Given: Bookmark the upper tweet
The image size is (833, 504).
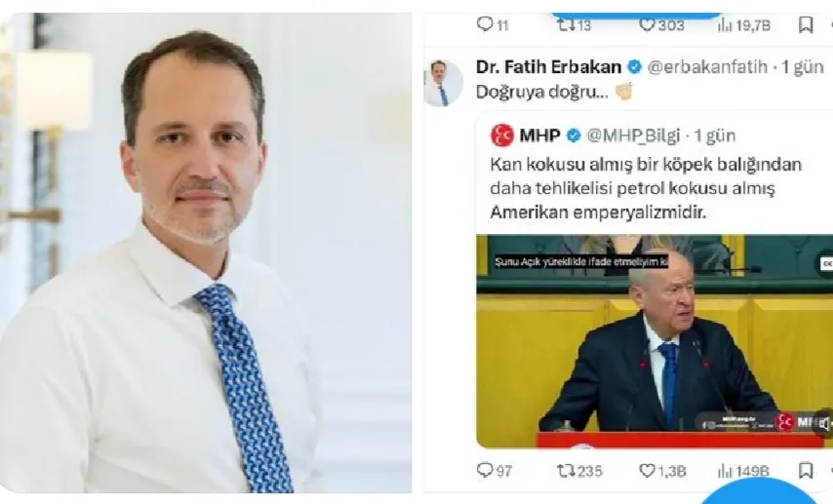Looking at the screenshot, I should pyautogui.click(x=806, y=24).
